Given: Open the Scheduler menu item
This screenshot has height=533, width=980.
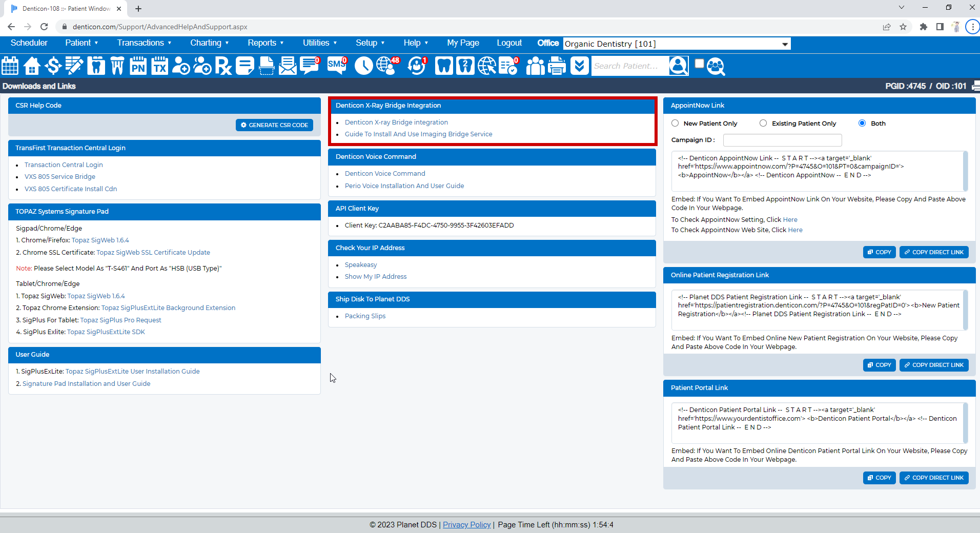Looking at the screenshot, I should pos(29,43).
